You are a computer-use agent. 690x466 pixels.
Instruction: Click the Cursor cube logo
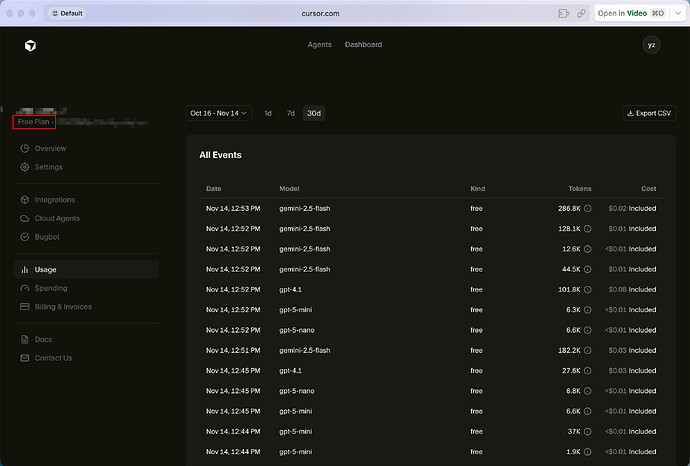click(30, 45)
